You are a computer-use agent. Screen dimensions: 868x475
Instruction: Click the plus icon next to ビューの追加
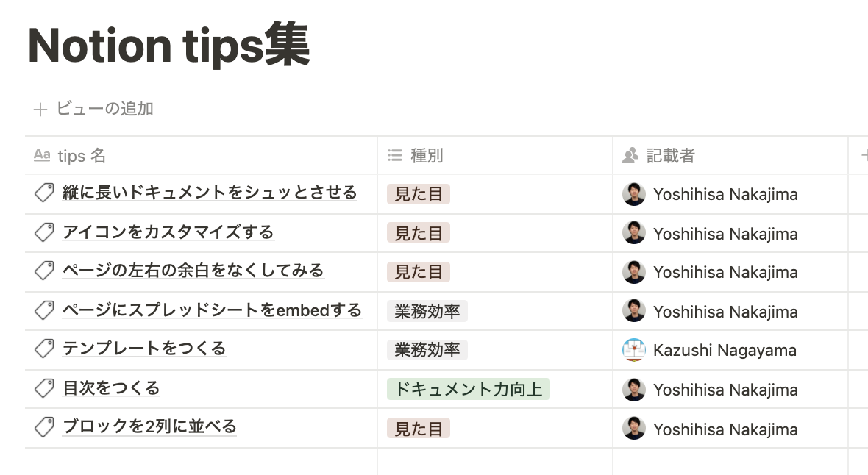40,110
